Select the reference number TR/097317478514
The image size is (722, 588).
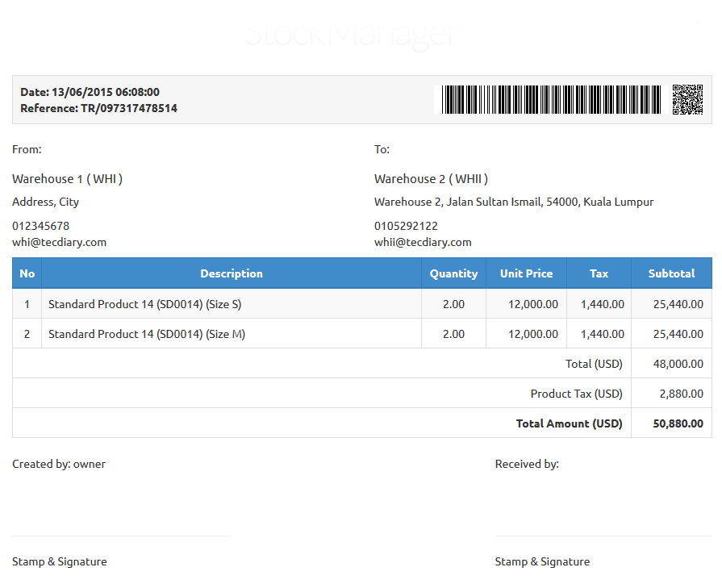(128, 108)
